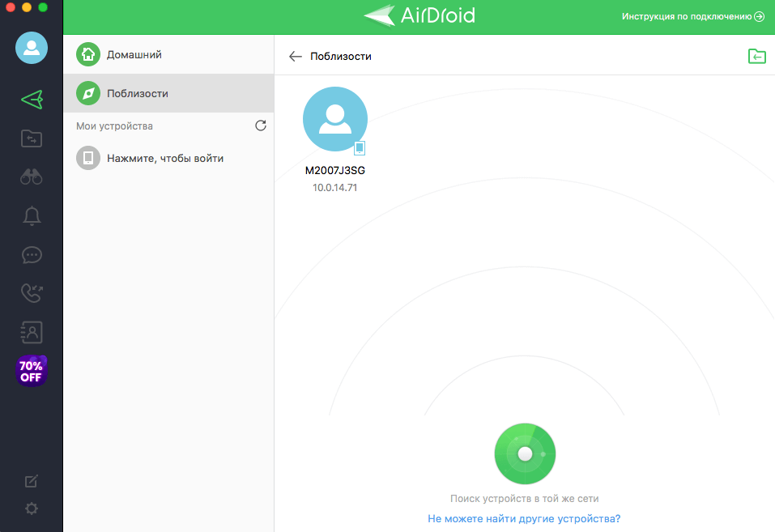Screen dimensions: 775x532
Task: Open the settings gear icon
Action: tap(32, 509)
